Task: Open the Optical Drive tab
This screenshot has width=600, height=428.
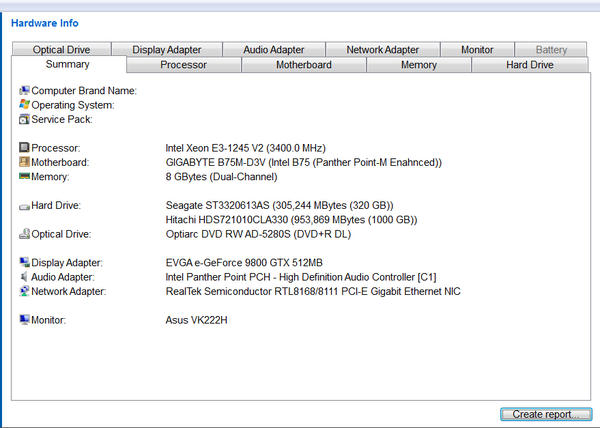Action: (62, 49)
